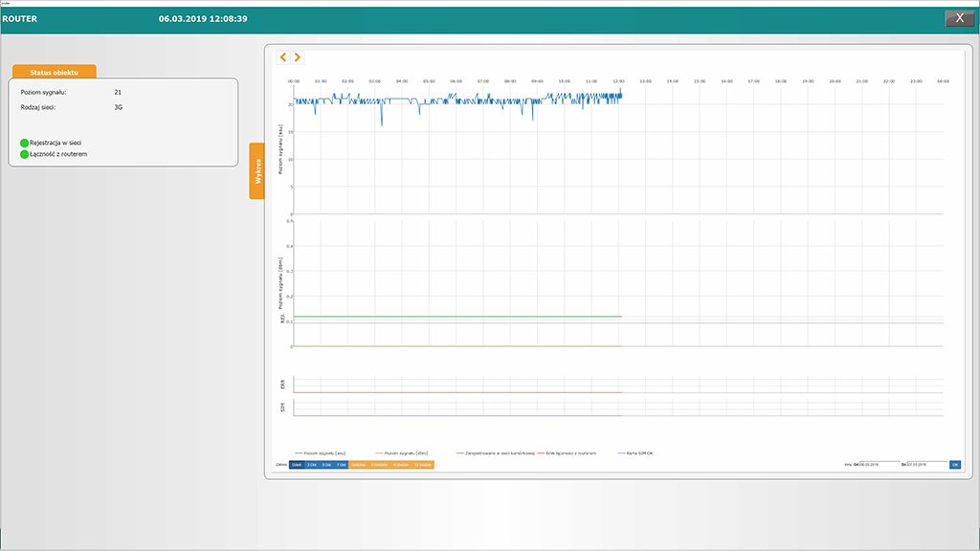Open the Status obiektu tab

(x=55, y=72)
